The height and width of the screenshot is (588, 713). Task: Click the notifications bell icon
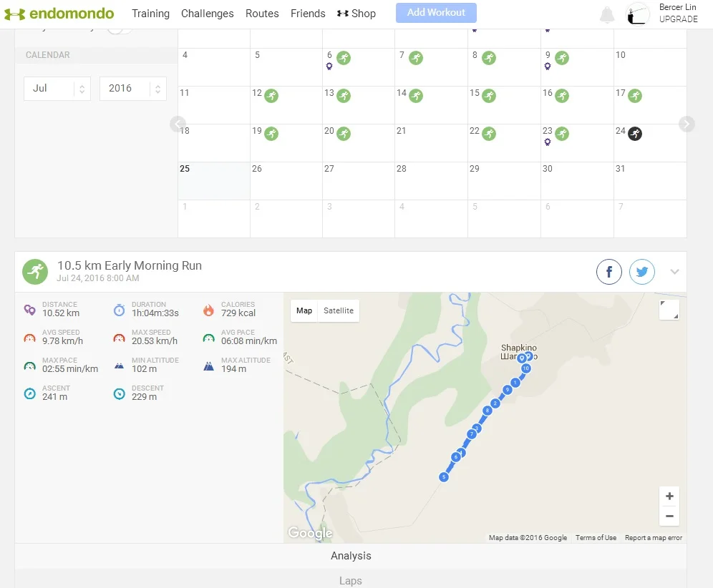tap(607, 14)
